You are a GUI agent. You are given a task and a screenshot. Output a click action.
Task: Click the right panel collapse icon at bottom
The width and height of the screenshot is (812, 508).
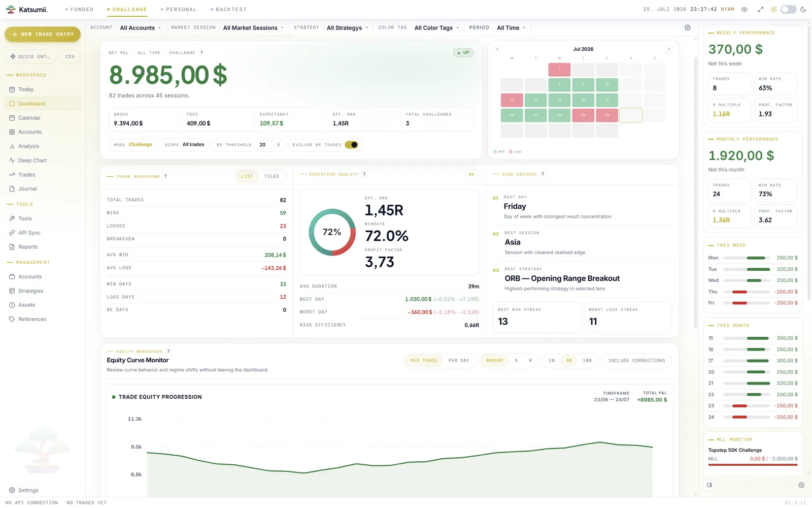pos(709,485)
